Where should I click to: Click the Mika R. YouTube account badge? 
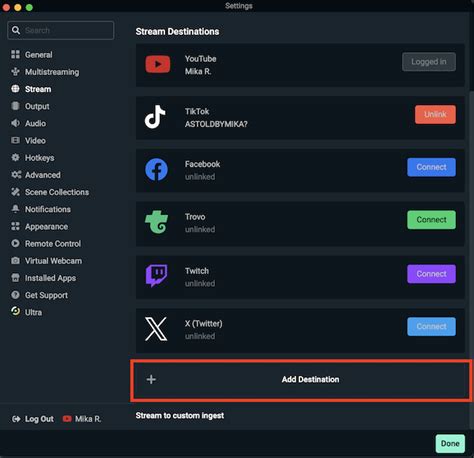point(82,419)
